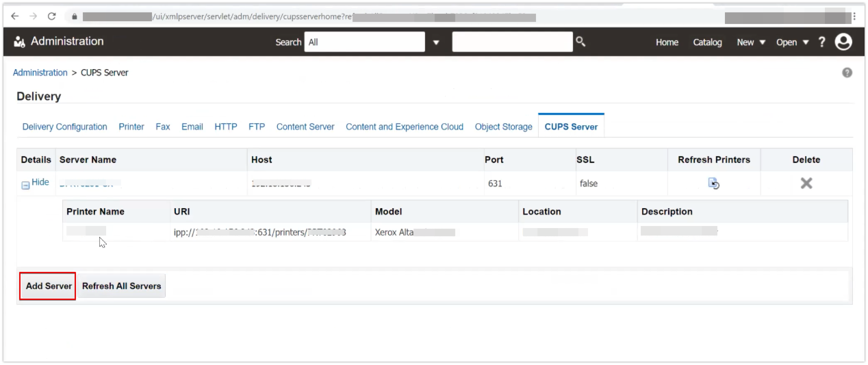Open the server name link

tap(90, 184)
